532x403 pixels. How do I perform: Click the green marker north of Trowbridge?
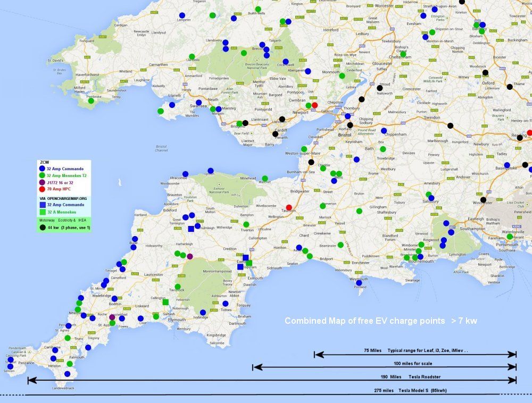383,149
